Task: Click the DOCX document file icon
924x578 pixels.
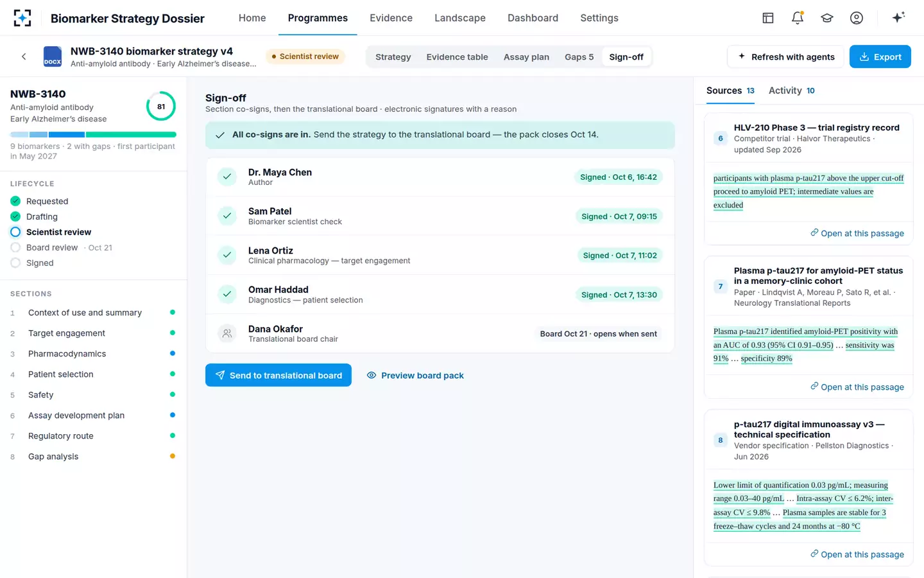Action: click(x=53, y=57)
